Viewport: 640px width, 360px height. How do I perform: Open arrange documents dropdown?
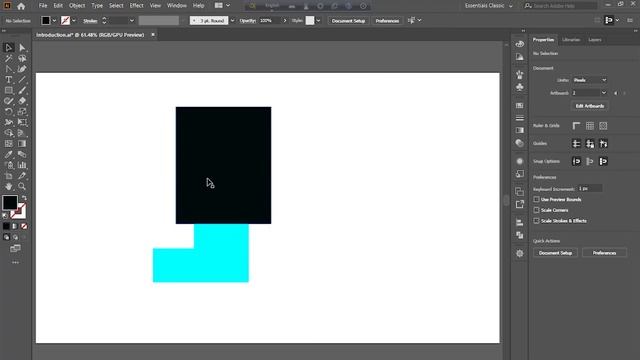[x=222, y=6]
